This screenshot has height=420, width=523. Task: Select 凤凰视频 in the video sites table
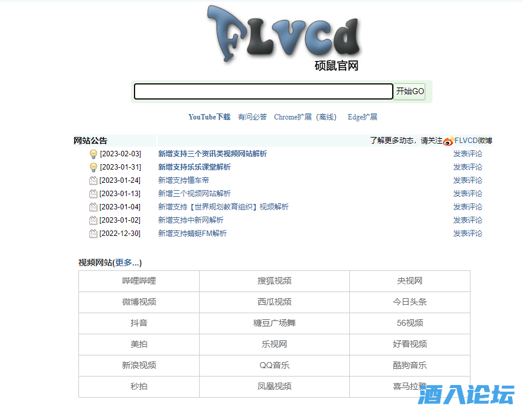274,387
